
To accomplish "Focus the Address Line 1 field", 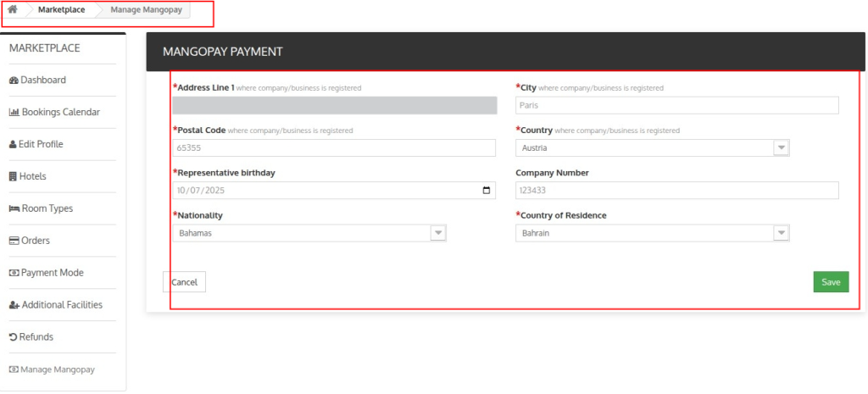I will [x=334, y=105].
